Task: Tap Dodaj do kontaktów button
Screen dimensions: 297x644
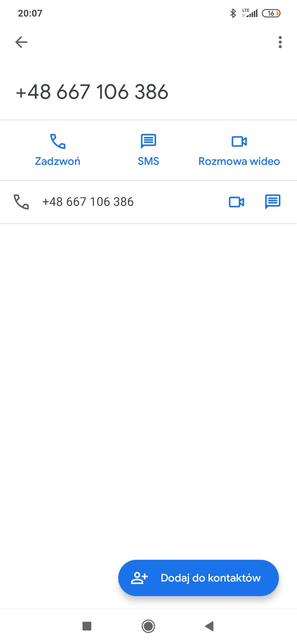Action: (198, 578)
